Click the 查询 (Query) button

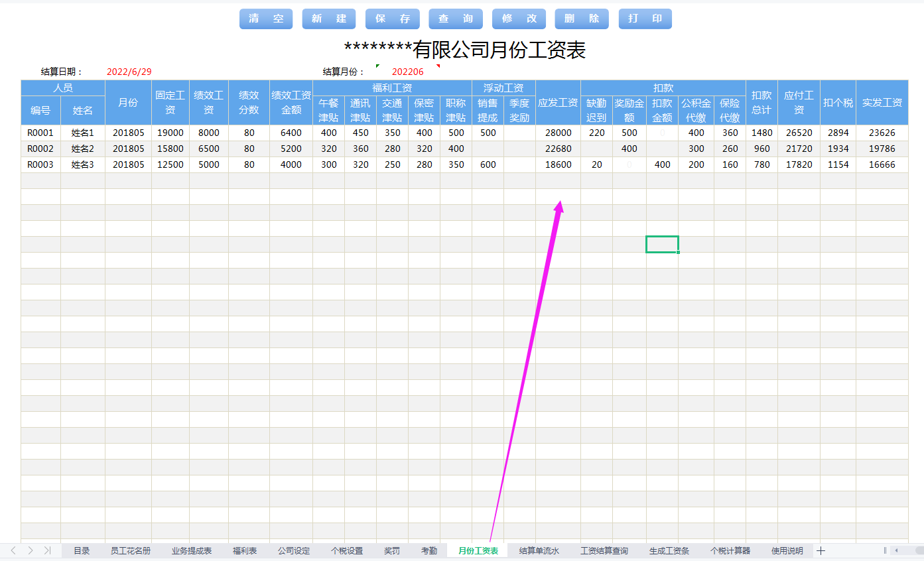455,19
